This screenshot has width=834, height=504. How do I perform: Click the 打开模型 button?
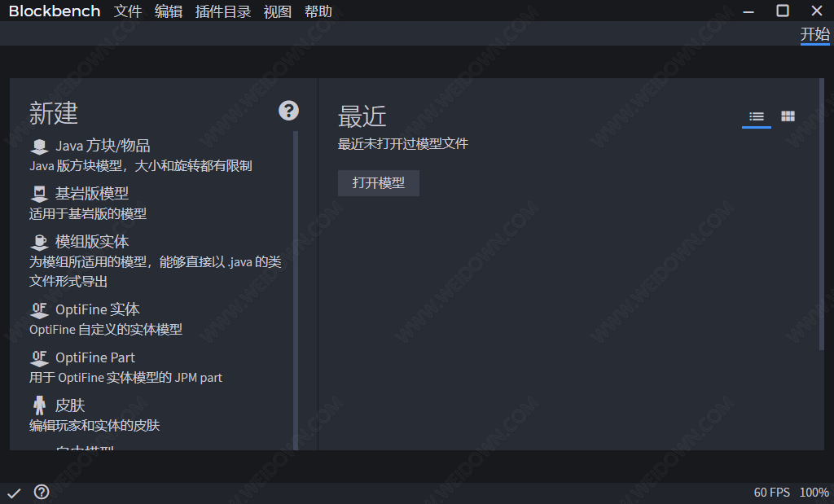click(379, 183)
